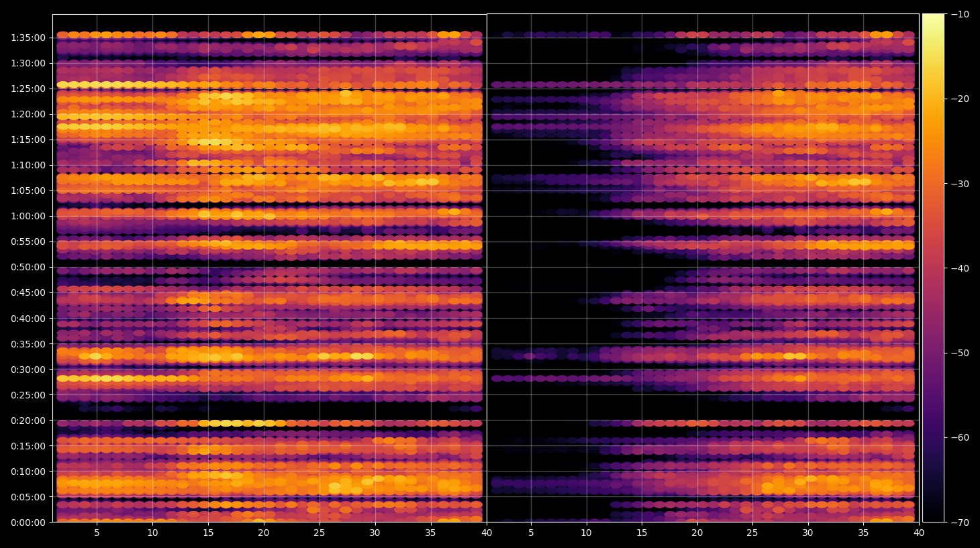980x548 pixels.
Task: Select x-axis label 20 of left heatmap
Action: (264, 533)
